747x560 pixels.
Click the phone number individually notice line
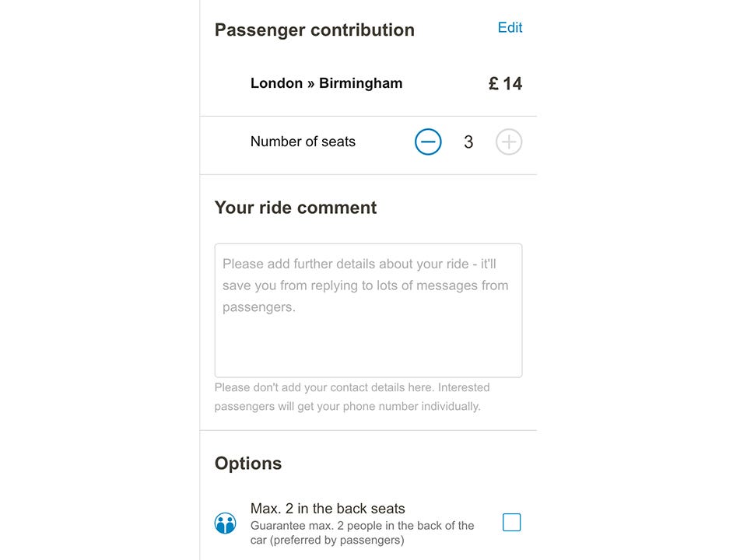(347, 406)
